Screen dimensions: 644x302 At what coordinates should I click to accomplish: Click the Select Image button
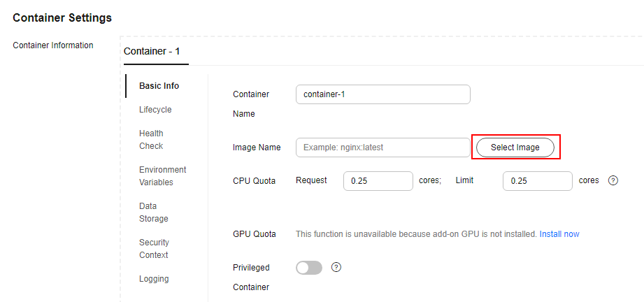pos(515,148)
